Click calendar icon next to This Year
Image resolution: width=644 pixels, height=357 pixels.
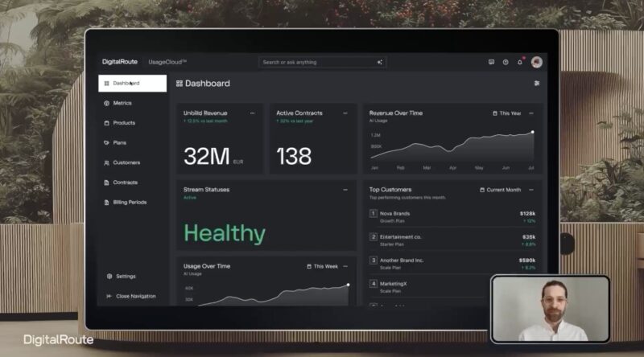pyautogui.click(x=495, y=113)
